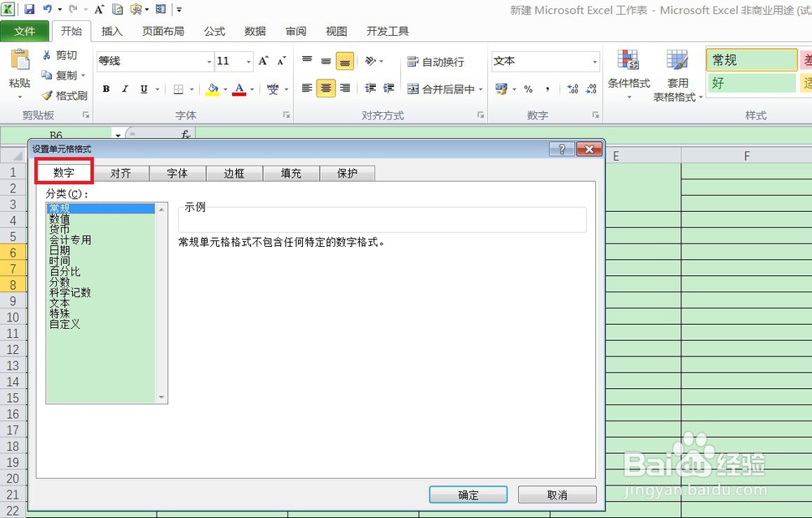Viewport: 812px width, 518px height.
Task: Expand the Font group dialog launcher
Action: 286,115
